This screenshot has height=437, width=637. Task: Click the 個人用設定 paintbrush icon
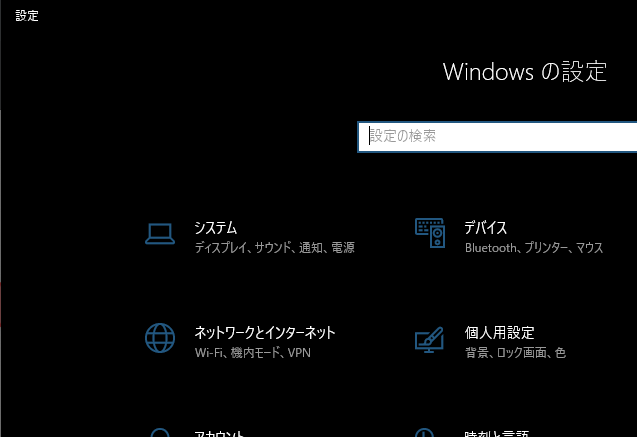[429, 340]
